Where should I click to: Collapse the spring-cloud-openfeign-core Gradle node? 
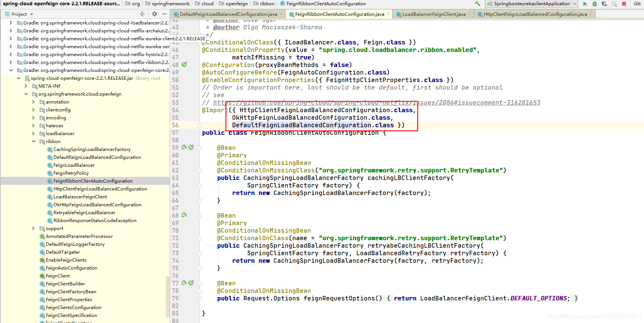[11, 70]
